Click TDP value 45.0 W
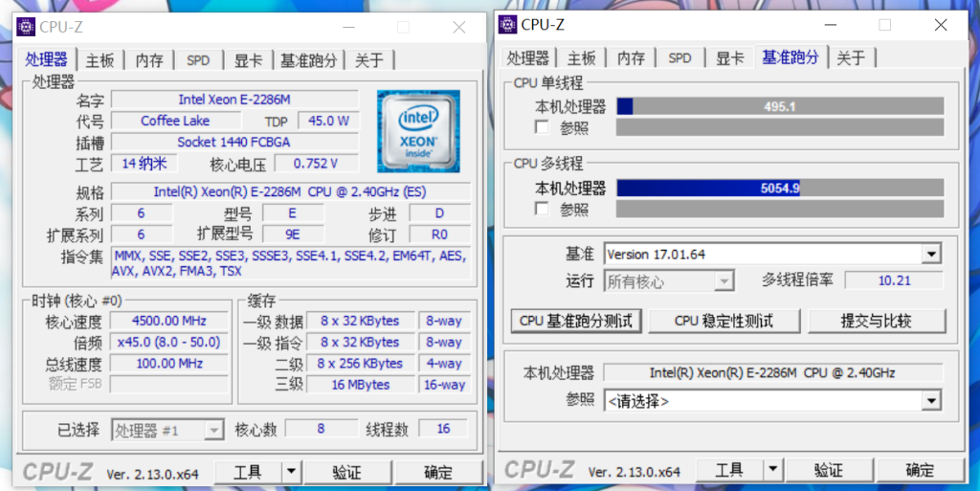This screenshot has width=980, height=491. pos(328,121)
